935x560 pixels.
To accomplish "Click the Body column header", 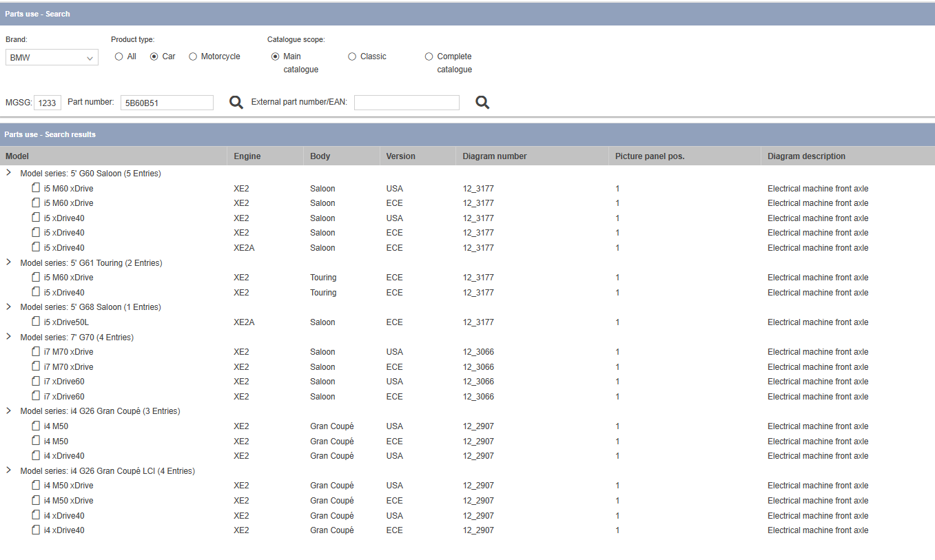I will pyautogui.click(x=341, y=156).
